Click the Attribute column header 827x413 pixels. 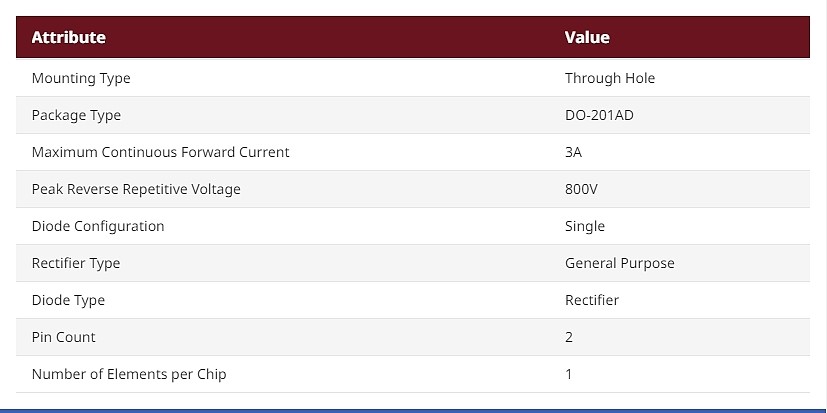coord(69,37)
